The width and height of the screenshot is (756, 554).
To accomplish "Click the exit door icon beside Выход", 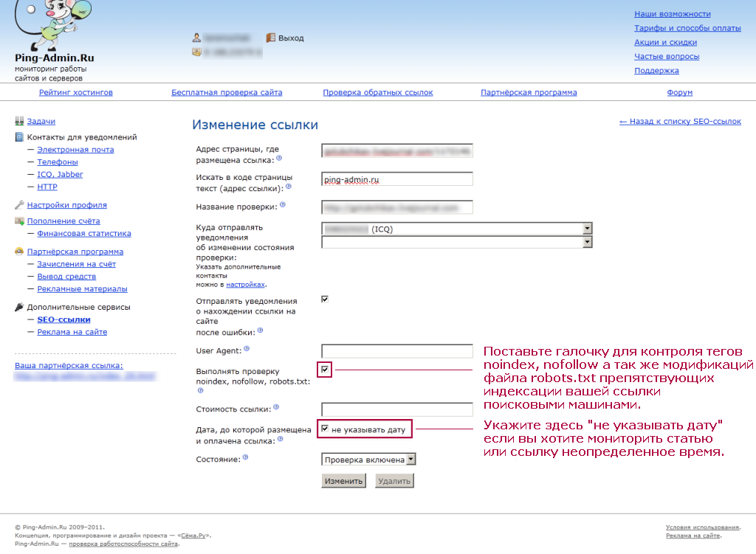I will pos(270,38).
